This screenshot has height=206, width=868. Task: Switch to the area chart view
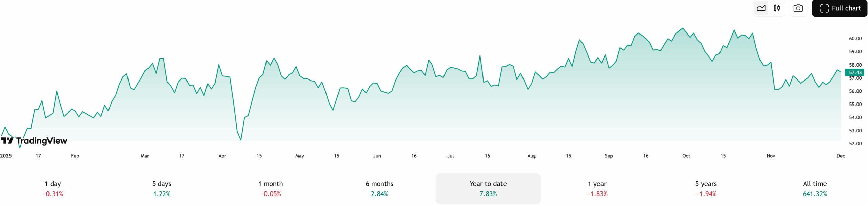click(761, 8)
